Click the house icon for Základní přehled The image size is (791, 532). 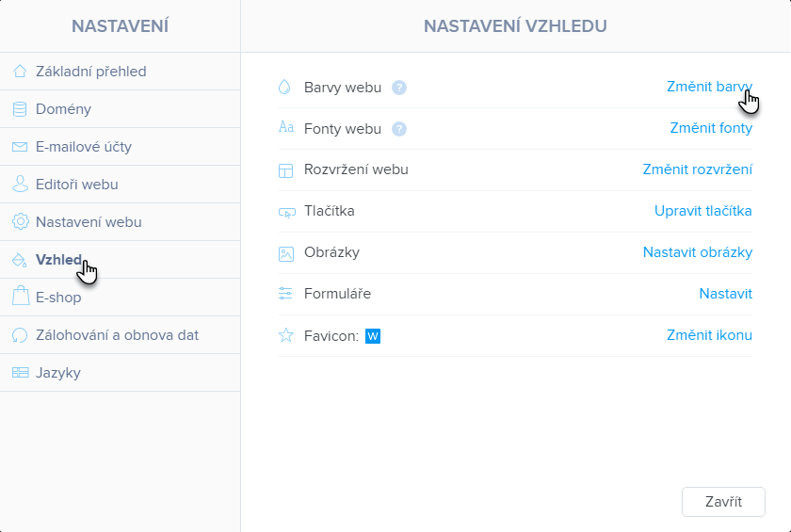20,72
